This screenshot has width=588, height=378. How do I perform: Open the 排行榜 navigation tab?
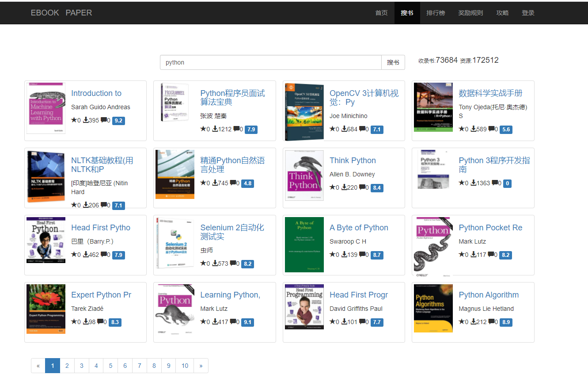click(435, 13)
